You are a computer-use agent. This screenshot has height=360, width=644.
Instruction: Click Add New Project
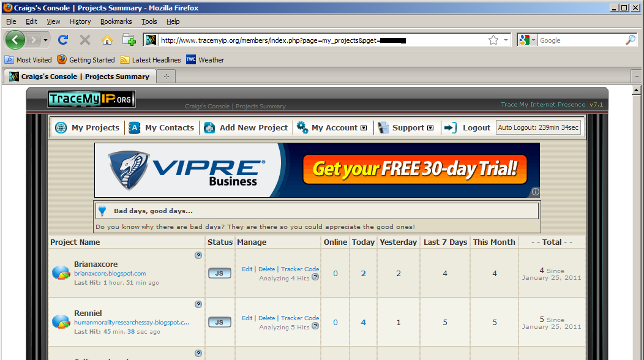245,127
